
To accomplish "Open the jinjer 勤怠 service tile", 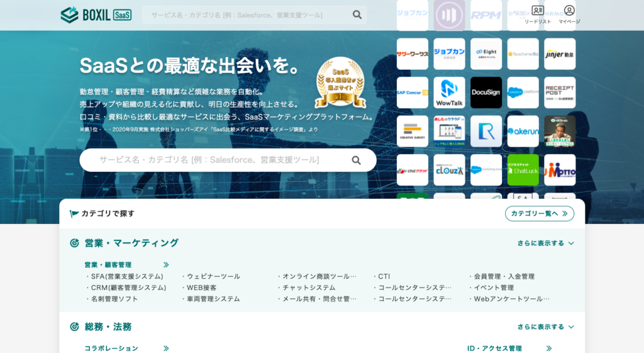I will pyautogui.click(x=560, y=54).
